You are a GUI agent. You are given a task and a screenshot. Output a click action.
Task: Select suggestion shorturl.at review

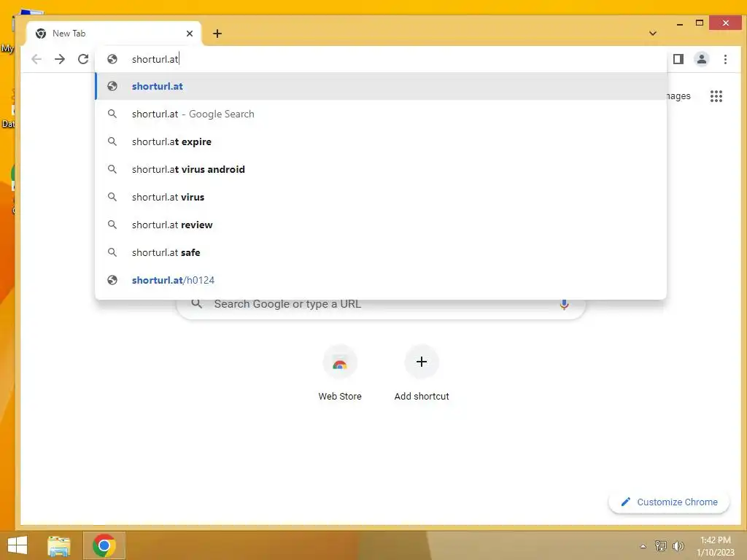381,225
